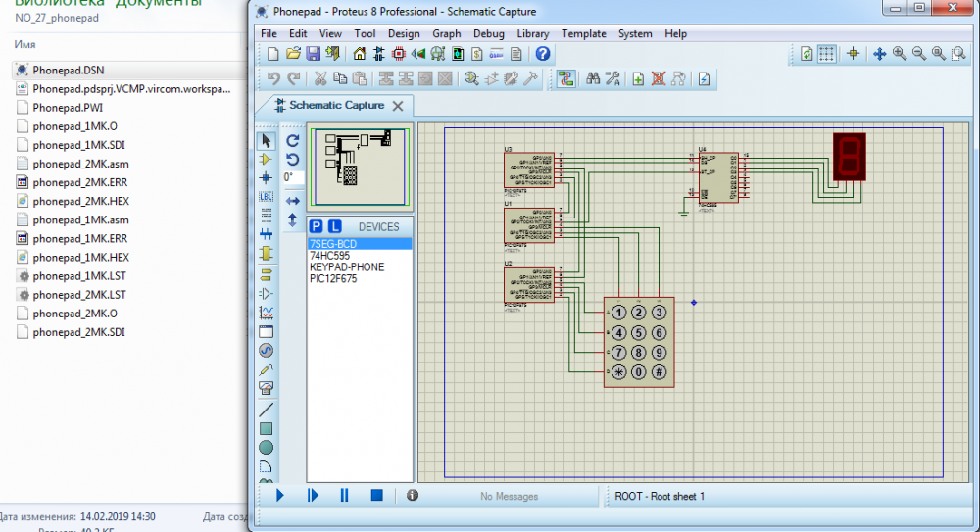The height and width of the screenshot is (532, 980).
Task: Select the Junction Dot Mode tool
Action: tap(267, 177)
